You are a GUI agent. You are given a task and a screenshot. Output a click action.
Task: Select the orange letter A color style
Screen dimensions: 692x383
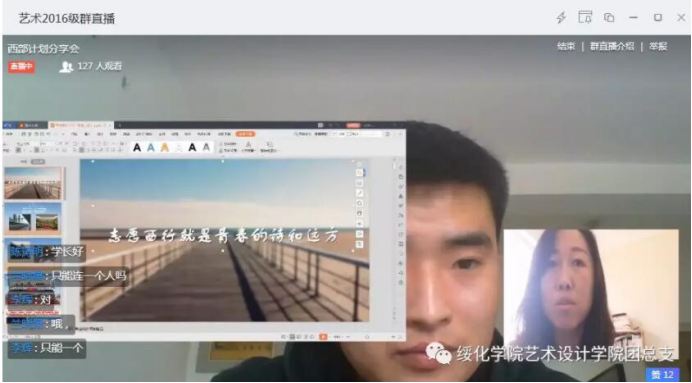coord(165,147)
